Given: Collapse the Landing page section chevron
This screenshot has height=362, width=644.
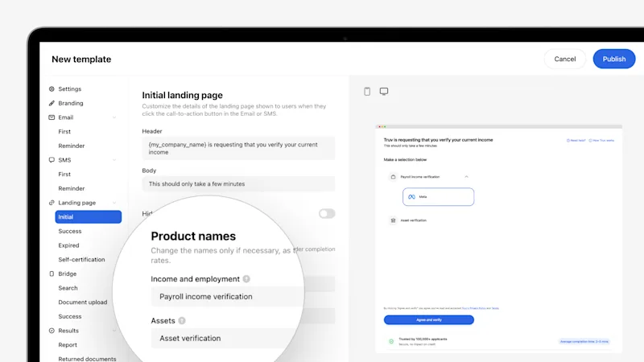Looking at the screenshot, I should (x=114, y=203).
